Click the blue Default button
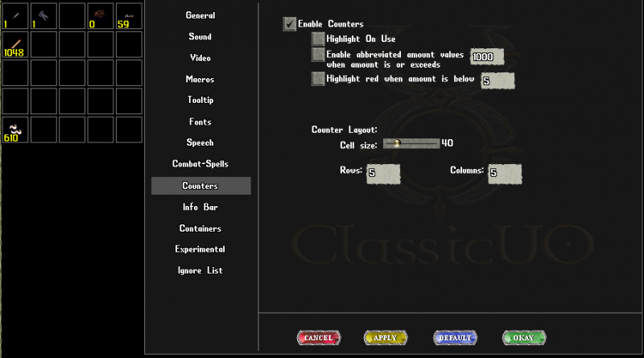644x358 pixels. [x=455, y=338]
